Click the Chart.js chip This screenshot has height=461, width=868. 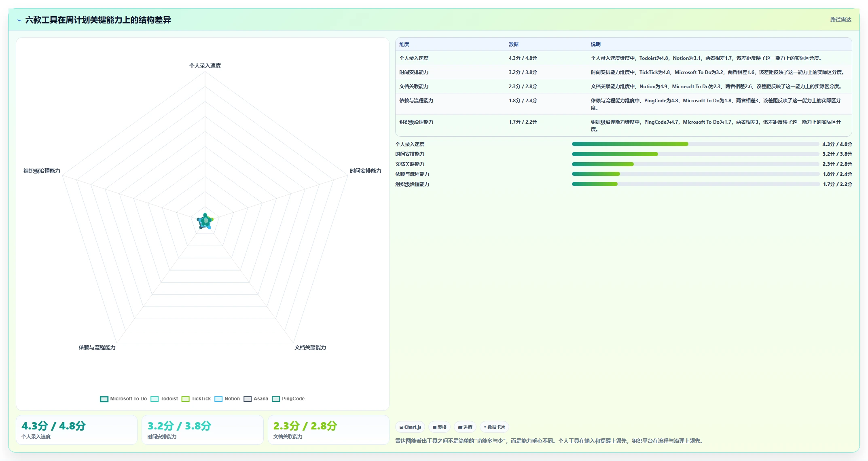[410, 427]
